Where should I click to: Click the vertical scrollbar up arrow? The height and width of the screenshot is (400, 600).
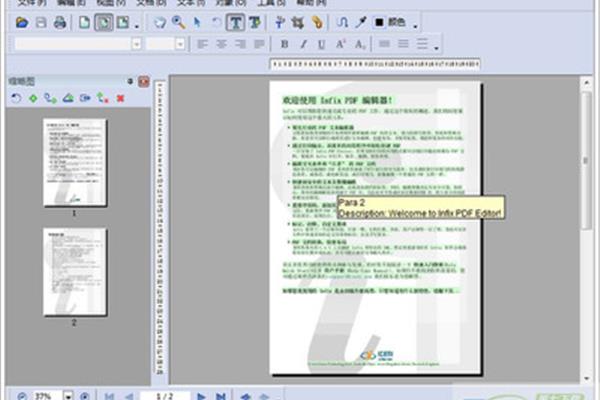586,82
